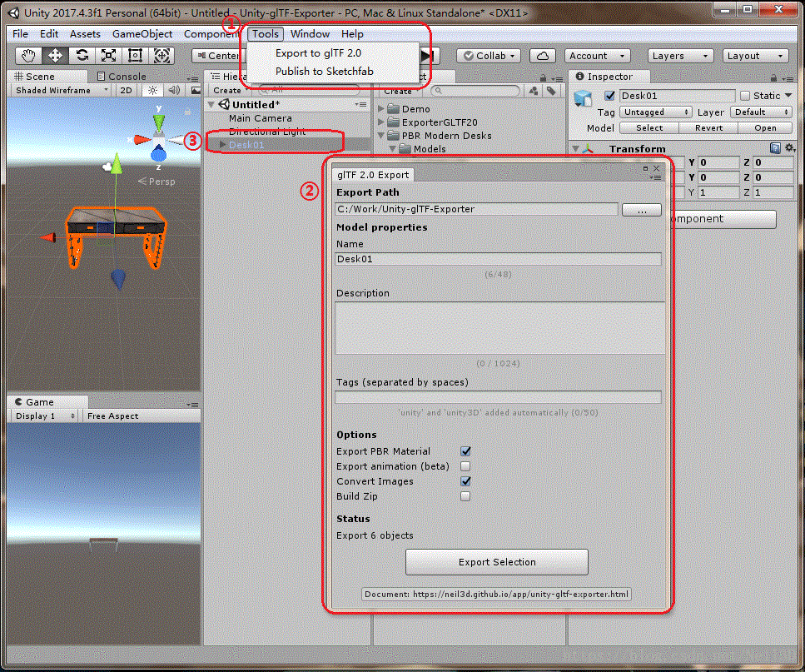
Task: Toggle Export PBR Material checkbox
Action: click(x=465, y=451)
